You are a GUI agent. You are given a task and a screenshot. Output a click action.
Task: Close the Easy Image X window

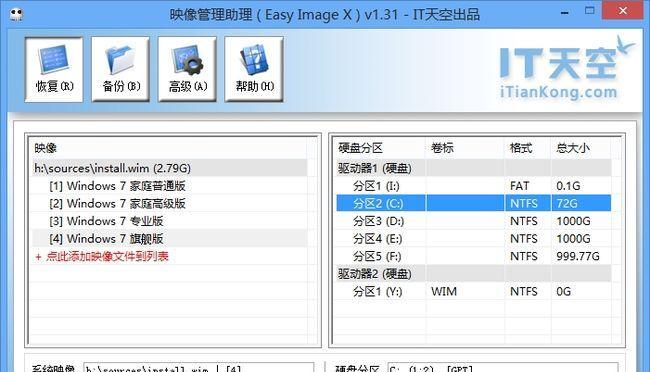623,10
